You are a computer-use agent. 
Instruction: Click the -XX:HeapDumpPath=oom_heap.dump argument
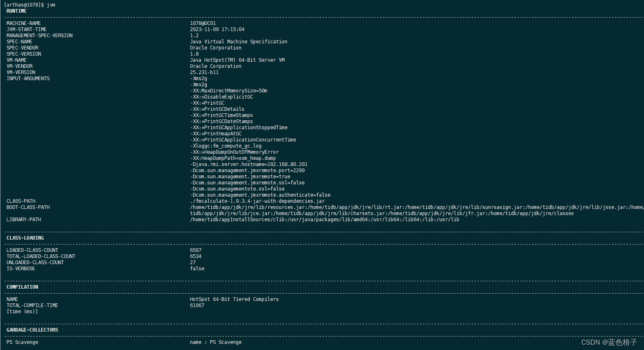(233, 158)
